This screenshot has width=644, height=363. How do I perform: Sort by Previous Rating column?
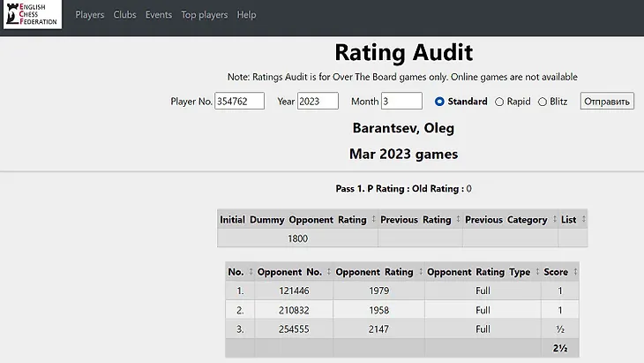(x=420, y=220)
